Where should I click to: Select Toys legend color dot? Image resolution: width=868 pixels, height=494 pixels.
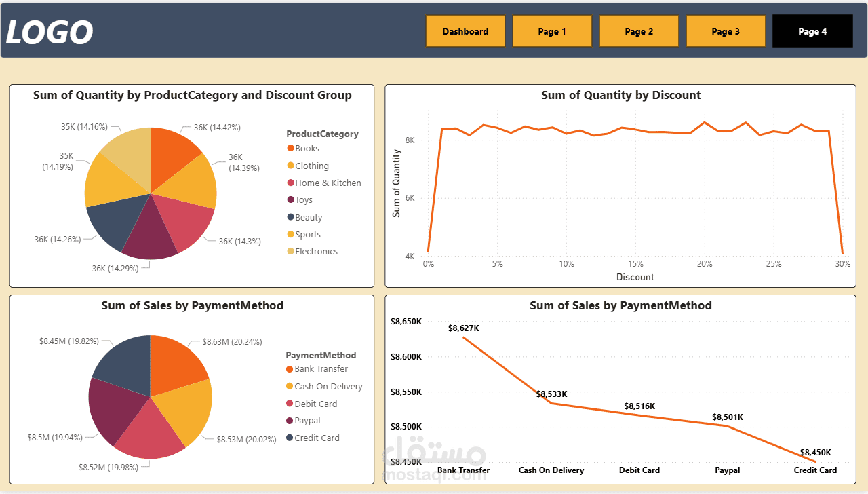[x=291, y=200]
